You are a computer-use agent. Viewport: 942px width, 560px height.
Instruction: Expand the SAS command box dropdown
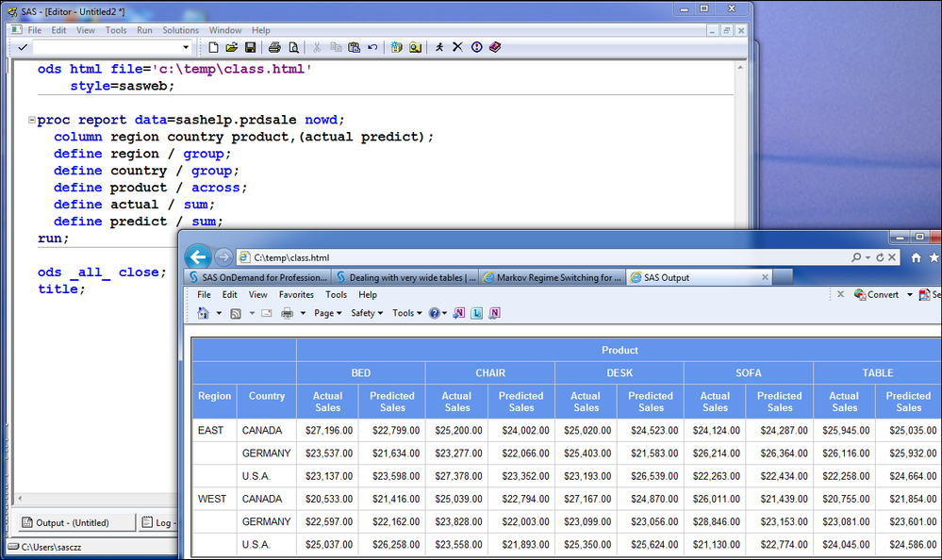pyautogui.click(x=186, y=47)
